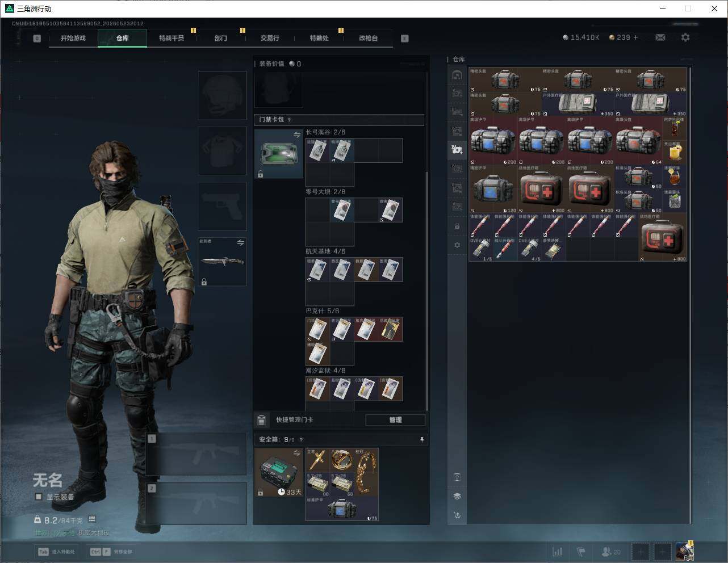Click the first squad invite plus slot
728x563 pixels.
point(641,552)
